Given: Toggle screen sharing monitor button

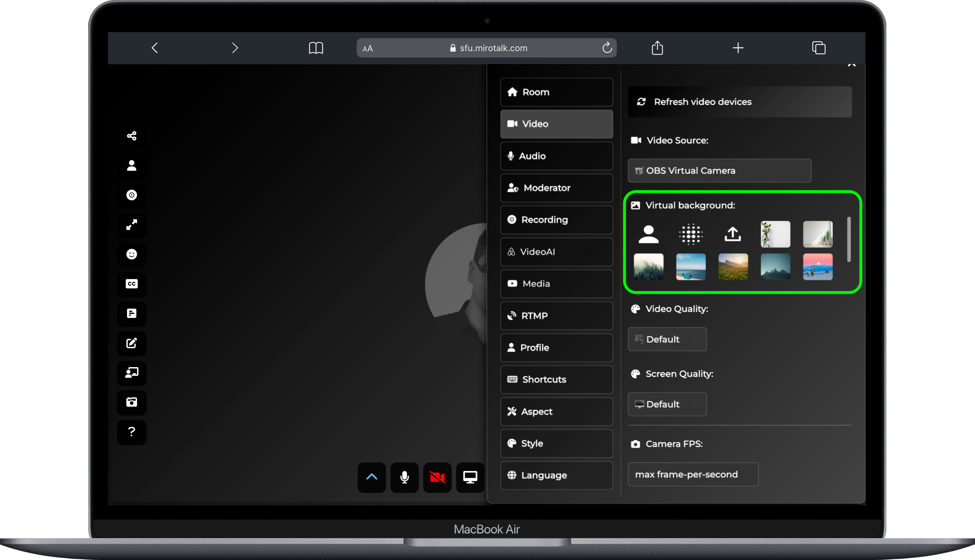Looking at the screenshot, I should 470,477.
